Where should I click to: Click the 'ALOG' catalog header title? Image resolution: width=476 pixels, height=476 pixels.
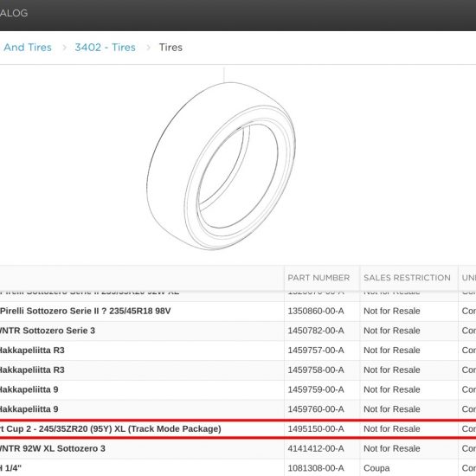tap(14, 13)
